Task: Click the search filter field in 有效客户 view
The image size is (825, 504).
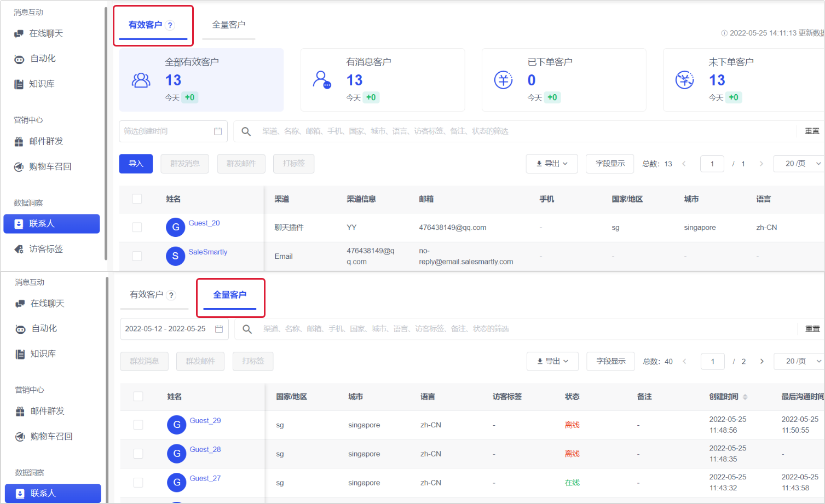Action: click(515, 131)
